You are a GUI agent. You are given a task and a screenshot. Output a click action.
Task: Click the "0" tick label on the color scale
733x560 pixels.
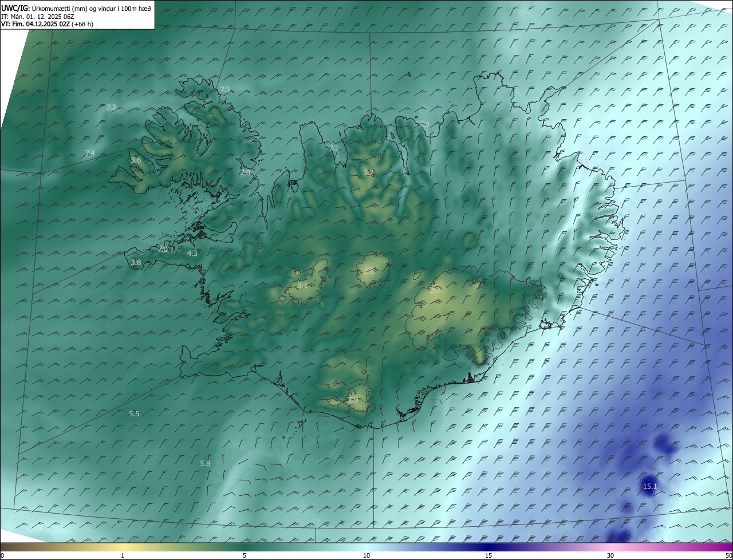coord(2,555)
